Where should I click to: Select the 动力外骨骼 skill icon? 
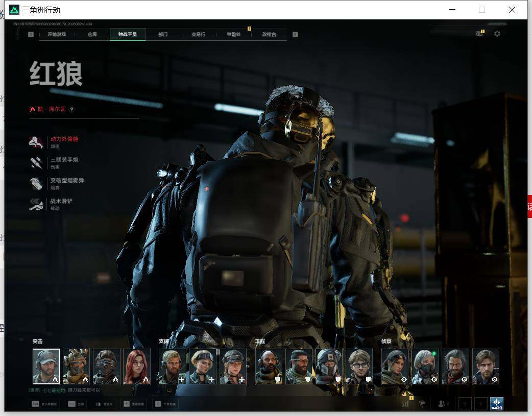[x=36, y=142]
